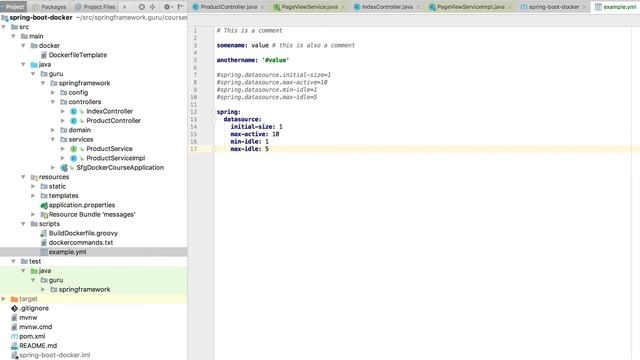
Task: Collapse the resources folder arrow
Action: coord(23,177)
